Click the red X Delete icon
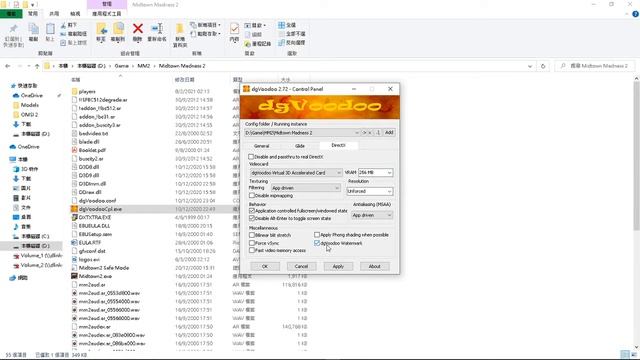Screen dimensions: 640x360 coord(138,29)
